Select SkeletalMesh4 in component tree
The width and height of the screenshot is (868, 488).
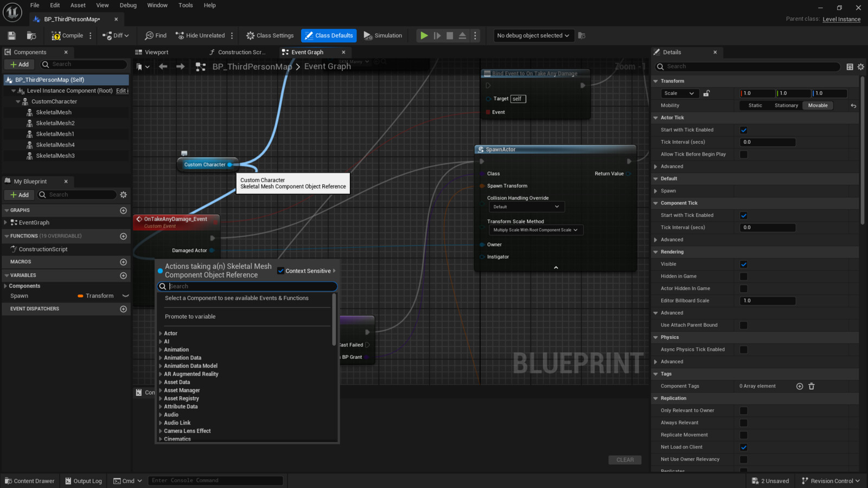click(55, 145)
